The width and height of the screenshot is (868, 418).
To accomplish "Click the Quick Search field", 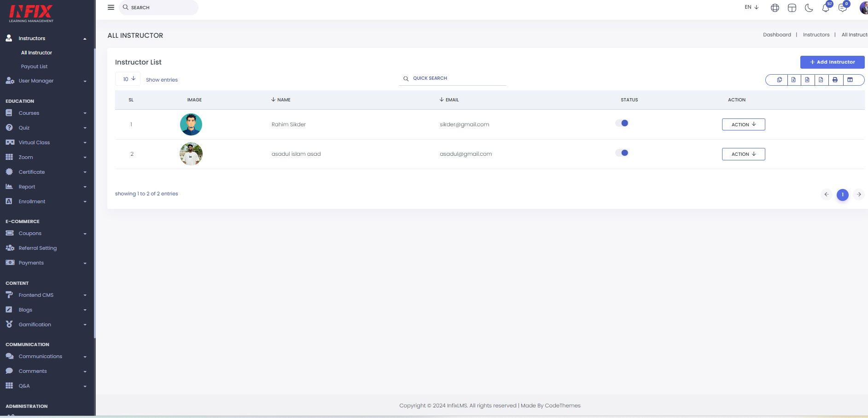I will click(x=452, y=78).
